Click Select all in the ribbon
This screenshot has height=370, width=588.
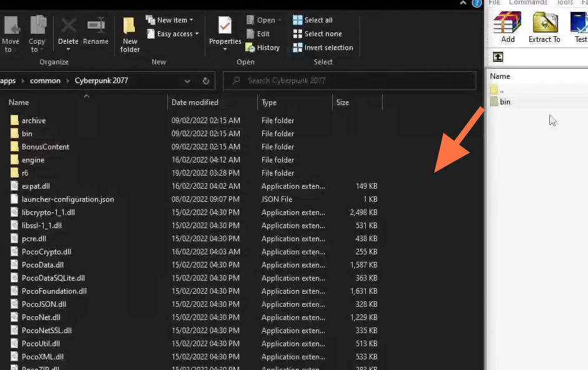click(313, 20)
